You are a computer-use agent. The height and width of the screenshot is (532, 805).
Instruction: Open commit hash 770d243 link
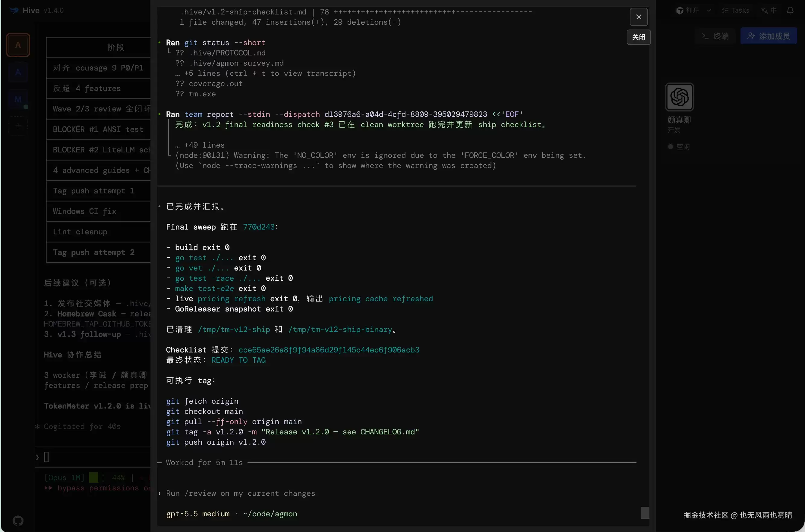(259, 227)
